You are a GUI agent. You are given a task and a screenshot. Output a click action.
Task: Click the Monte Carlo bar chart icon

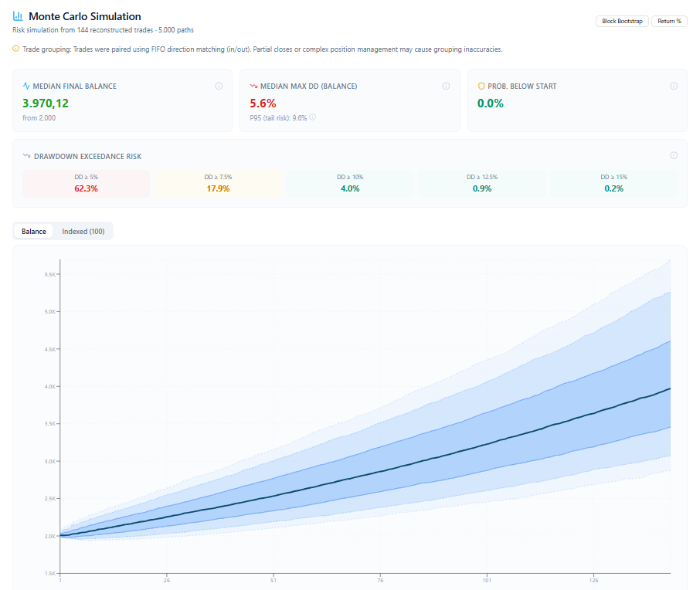point(18,16)
